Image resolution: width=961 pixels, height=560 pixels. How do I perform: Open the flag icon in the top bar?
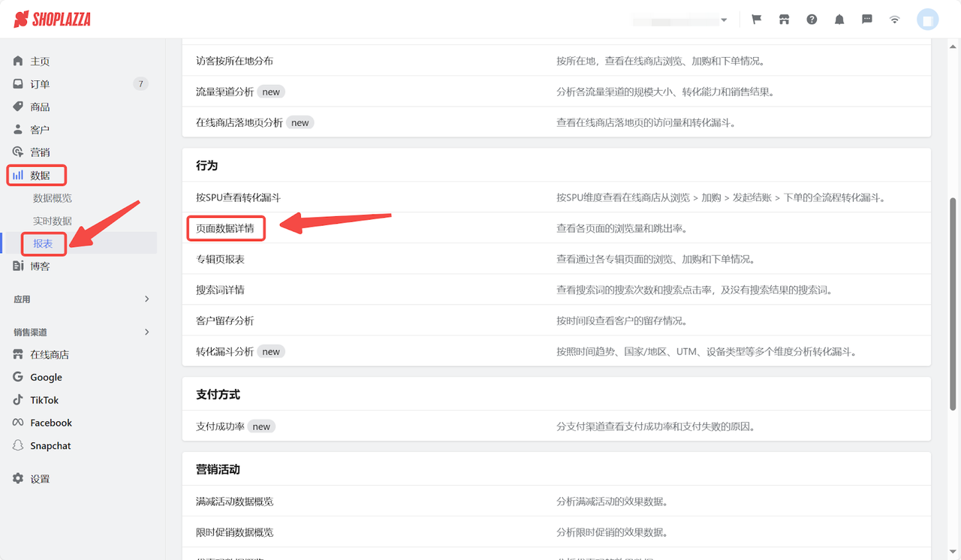[756, 19]
